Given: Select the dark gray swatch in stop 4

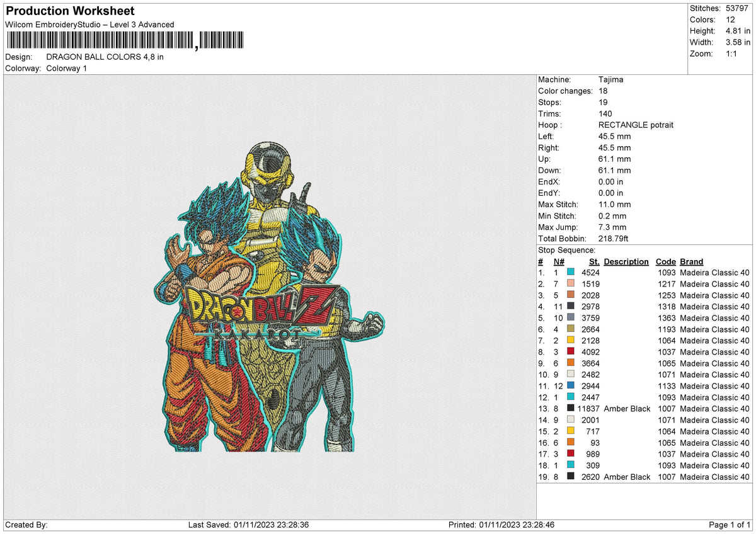Looking at the screenshot, I should [571, 307].
